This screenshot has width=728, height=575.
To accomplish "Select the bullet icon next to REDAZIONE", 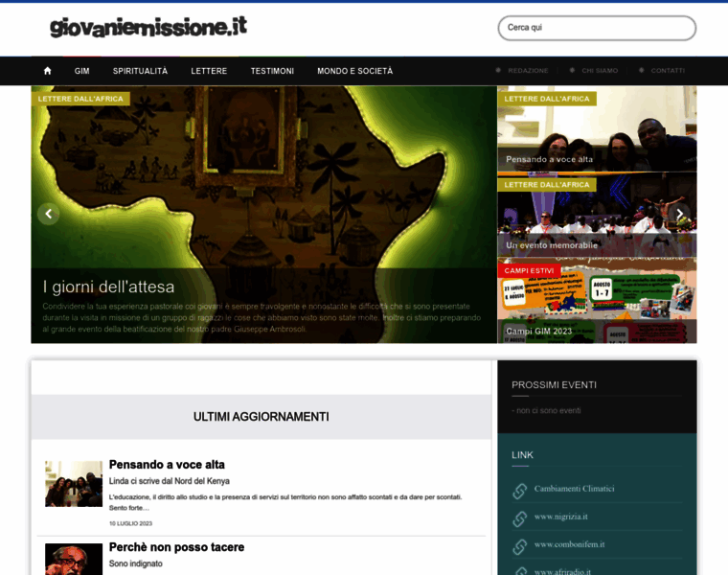I will (x=498, y=70).
